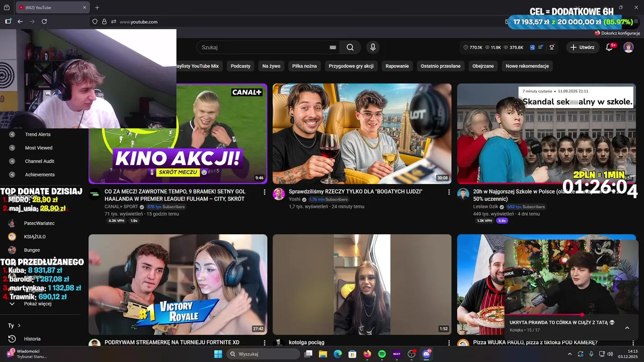The width and height of the screenshot is (644, 362).
Task: Open the stats bar list icon
Action: pyautogui.click(x=541, y=47)
